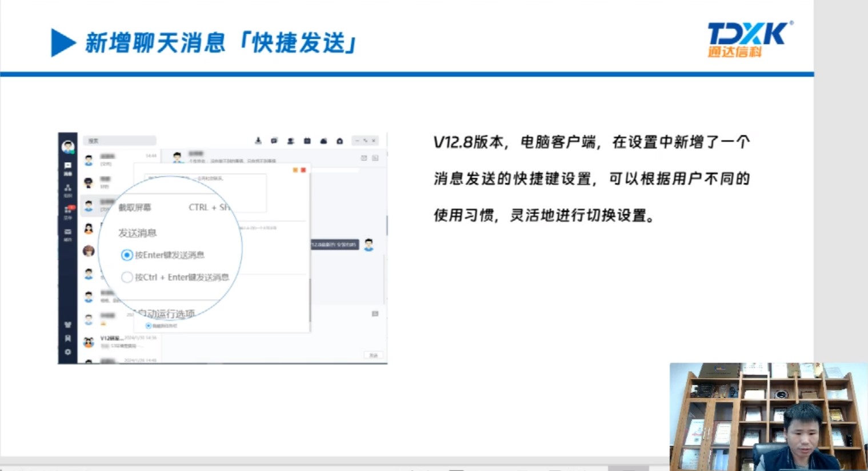The width and height of the screenshot is (868, 471).
Task: Open the chat row timestamped 14:44
Action: (120, 160)
